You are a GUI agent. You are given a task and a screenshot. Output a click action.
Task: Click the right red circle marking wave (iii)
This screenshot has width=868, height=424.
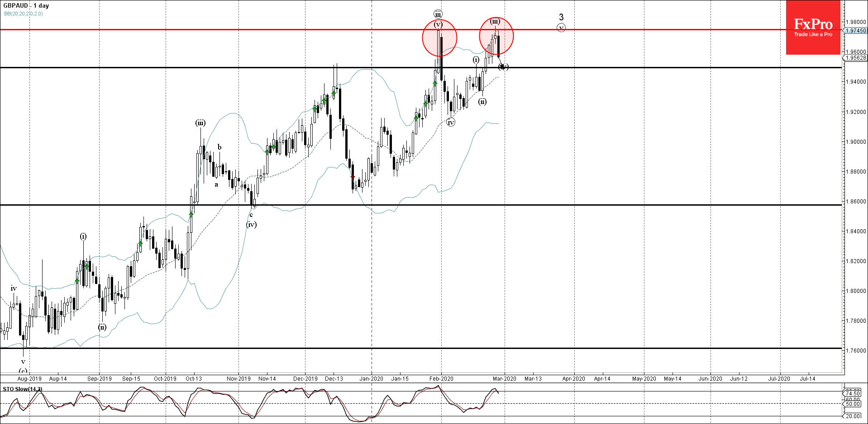[x=496, y=36]
